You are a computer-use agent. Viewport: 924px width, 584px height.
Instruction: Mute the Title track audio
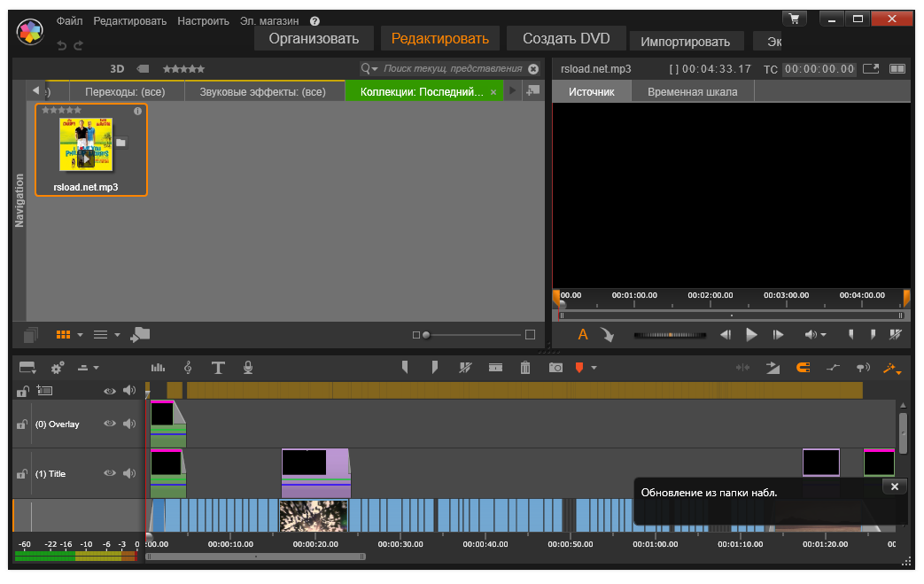(128, 473)
